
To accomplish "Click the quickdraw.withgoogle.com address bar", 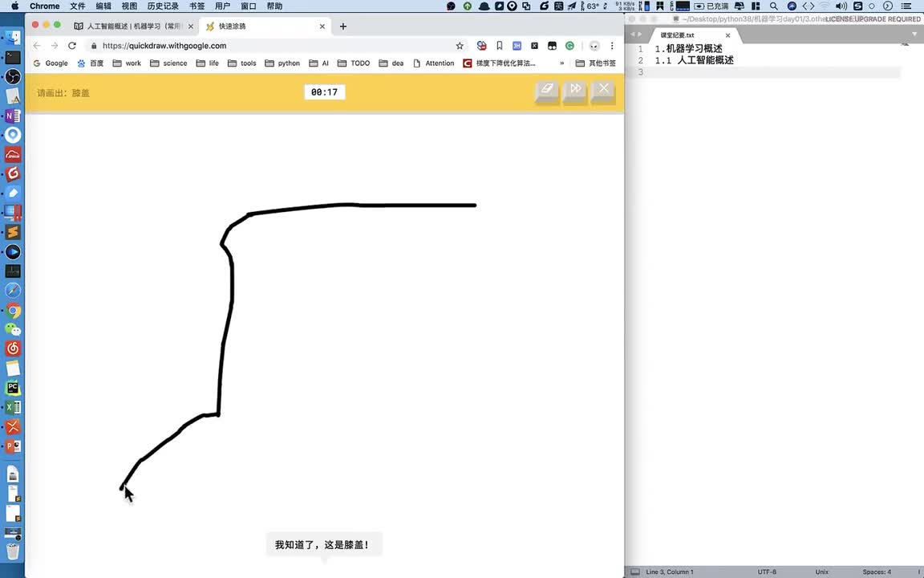I will coord(273,46).
